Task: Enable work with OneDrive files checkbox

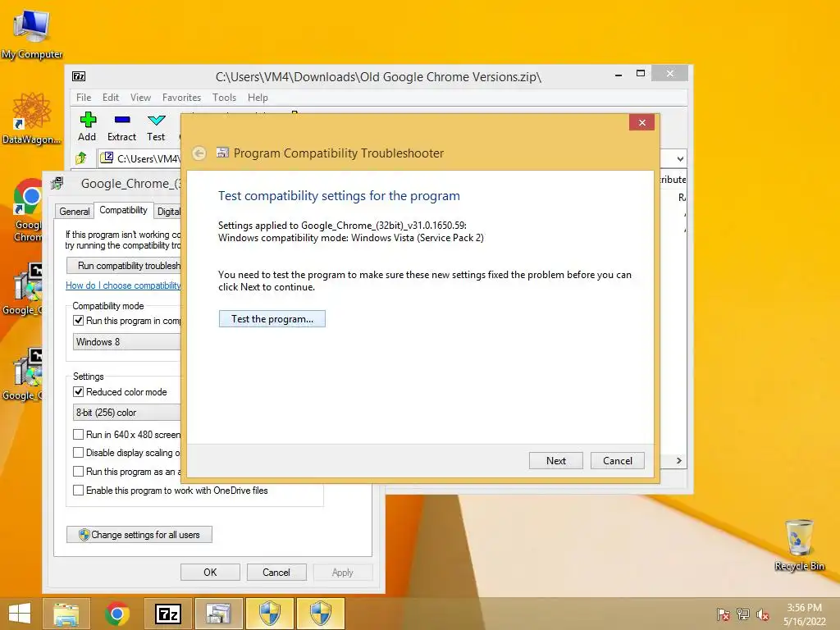Action: (x=78, y=490)
